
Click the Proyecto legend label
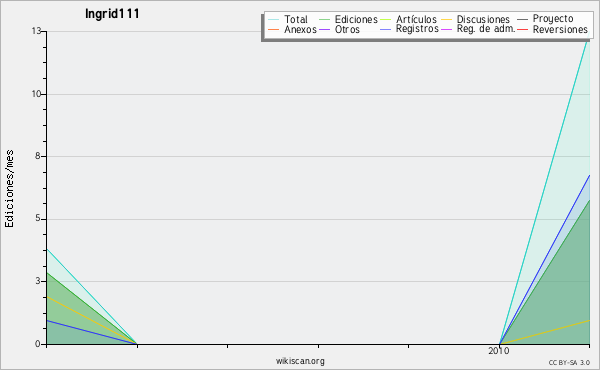pyautogui.click(x=553, y=19)
